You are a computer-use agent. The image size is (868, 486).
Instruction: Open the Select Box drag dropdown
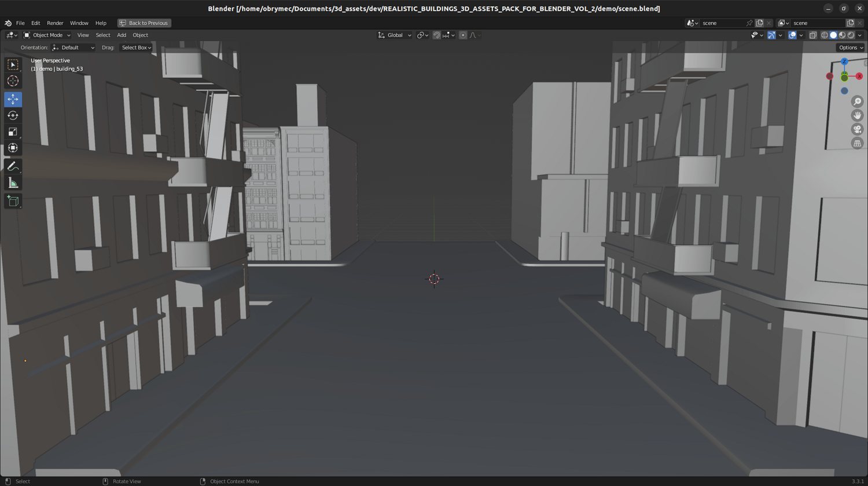click(x=136, y=47)
